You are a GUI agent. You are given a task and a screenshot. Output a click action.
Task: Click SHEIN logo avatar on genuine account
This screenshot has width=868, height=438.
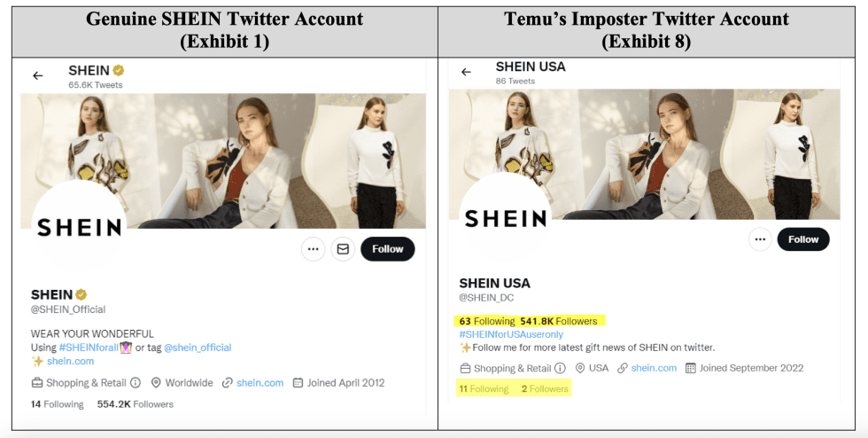coord(79,228)
